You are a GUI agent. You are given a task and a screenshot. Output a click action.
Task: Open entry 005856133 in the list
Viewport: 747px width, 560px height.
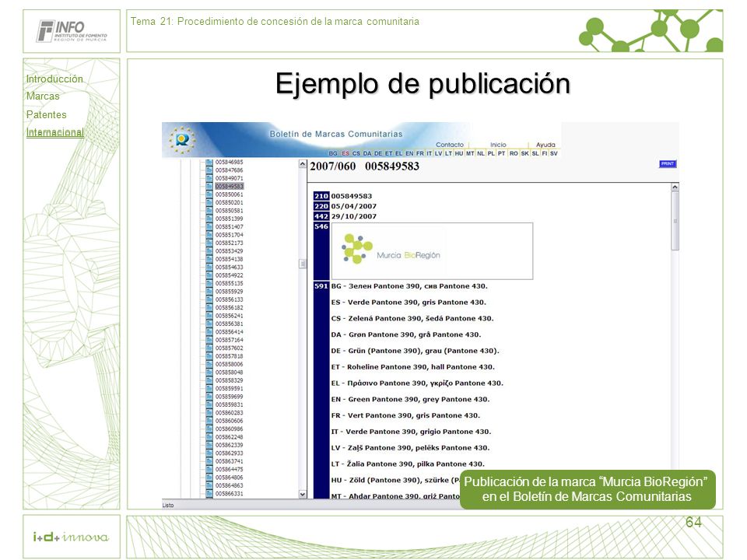pyautogui.click(x=229, y=299)
